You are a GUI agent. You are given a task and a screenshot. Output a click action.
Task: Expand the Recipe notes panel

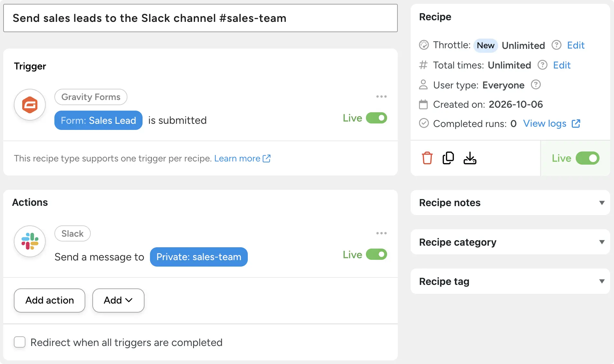pos(510,203)
